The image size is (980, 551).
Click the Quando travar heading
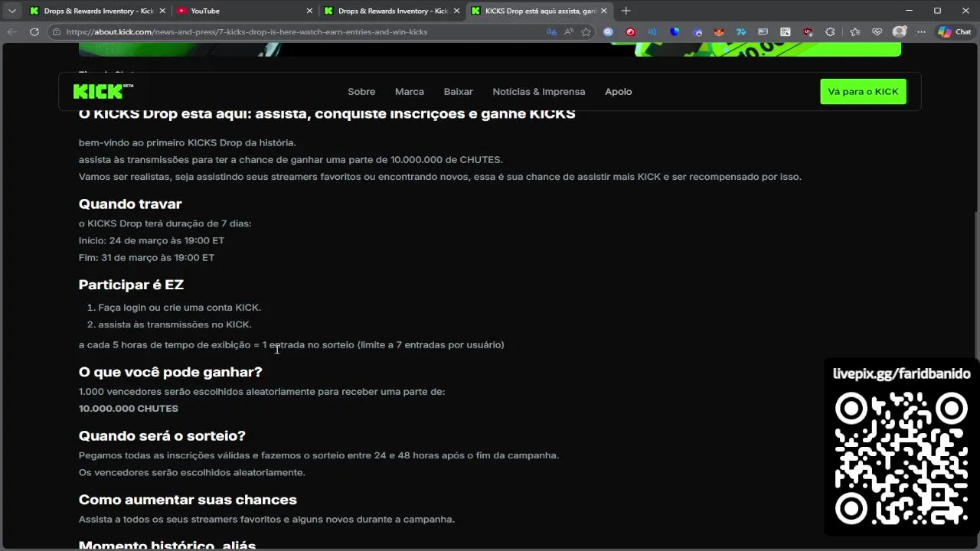tap(130, 204)
